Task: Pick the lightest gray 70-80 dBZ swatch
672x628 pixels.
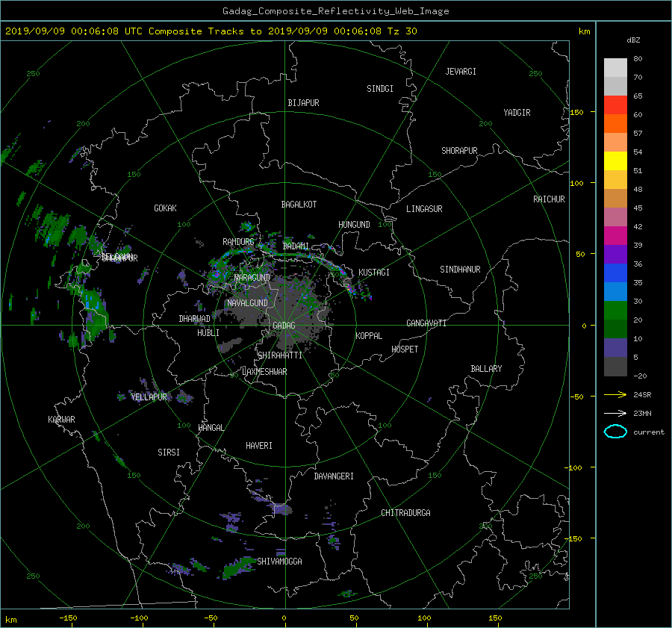Action: coord(615,67)
